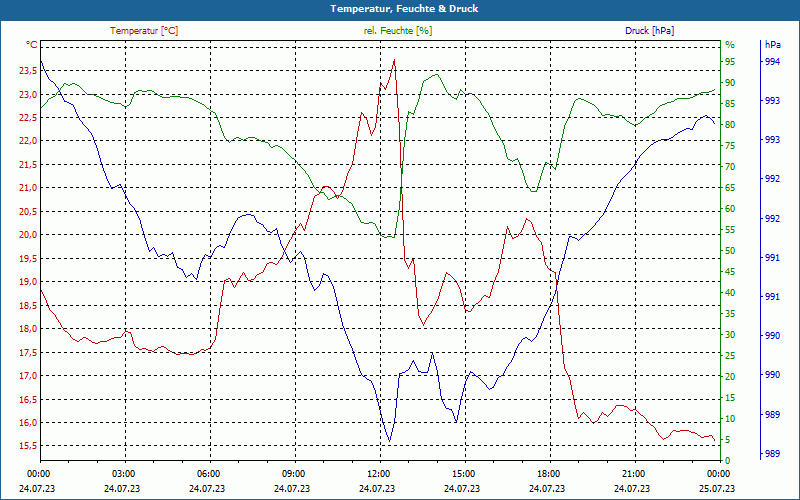
Task: Click the green '25' humidity axis value
Action: 730,356
